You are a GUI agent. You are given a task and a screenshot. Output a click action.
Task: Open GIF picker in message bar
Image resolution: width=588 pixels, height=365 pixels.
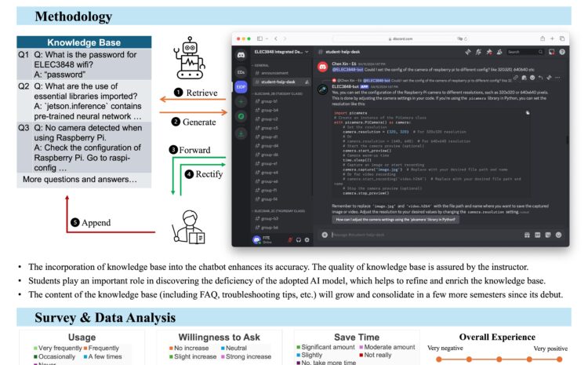(x=537, y=235)
